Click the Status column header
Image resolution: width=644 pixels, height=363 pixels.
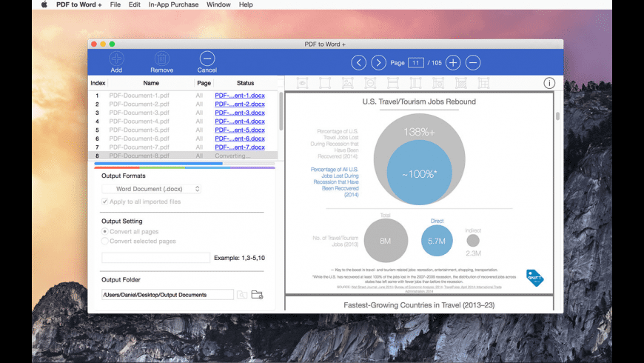pos(245,83)
